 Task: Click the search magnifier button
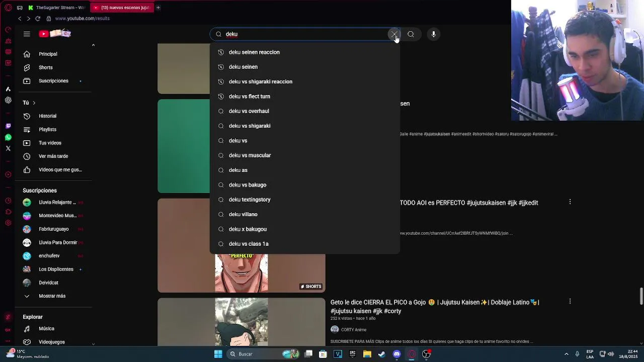pos(411,34)
